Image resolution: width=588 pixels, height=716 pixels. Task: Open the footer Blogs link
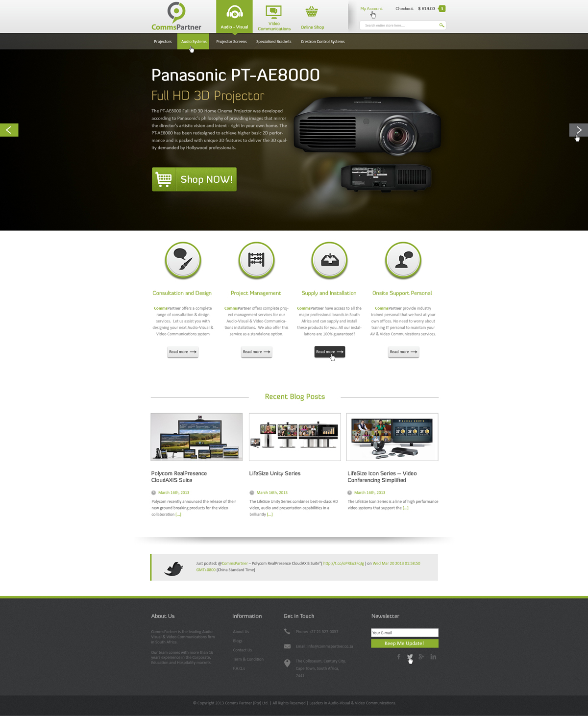(238, 641)
